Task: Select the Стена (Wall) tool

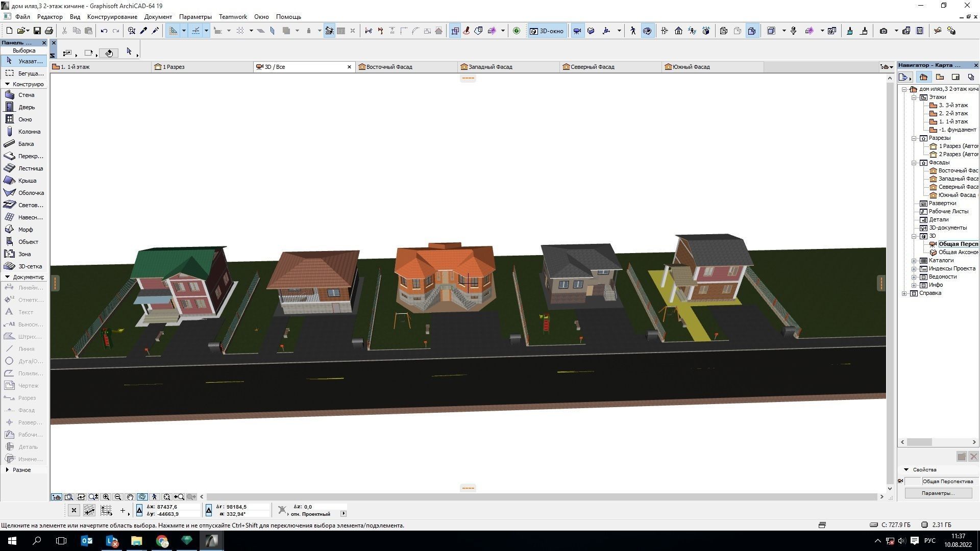Action: point(24,95)
